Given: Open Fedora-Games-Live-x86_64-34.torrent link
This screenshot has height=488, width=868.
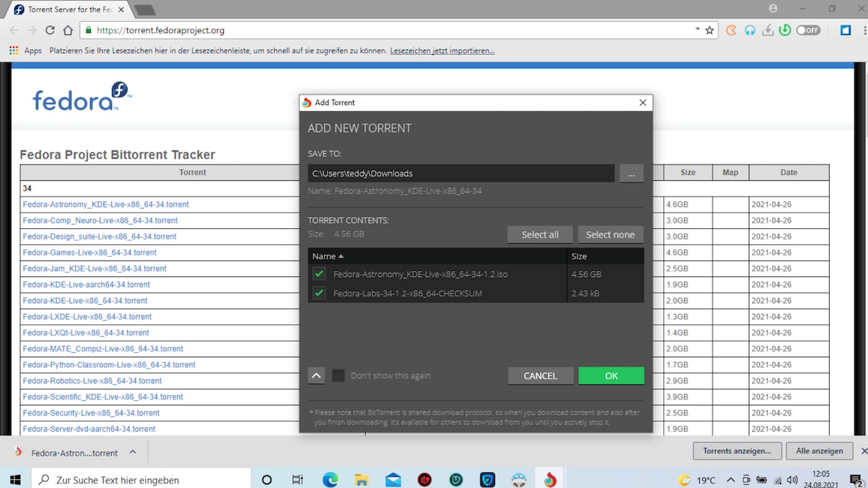Looking at the screenshot, I should pos(89,252).
